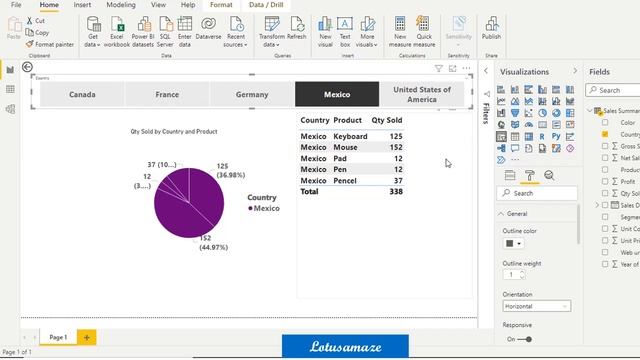Switch to Data view in left sidebar
640x360 pixels.
tap(10, 89)
